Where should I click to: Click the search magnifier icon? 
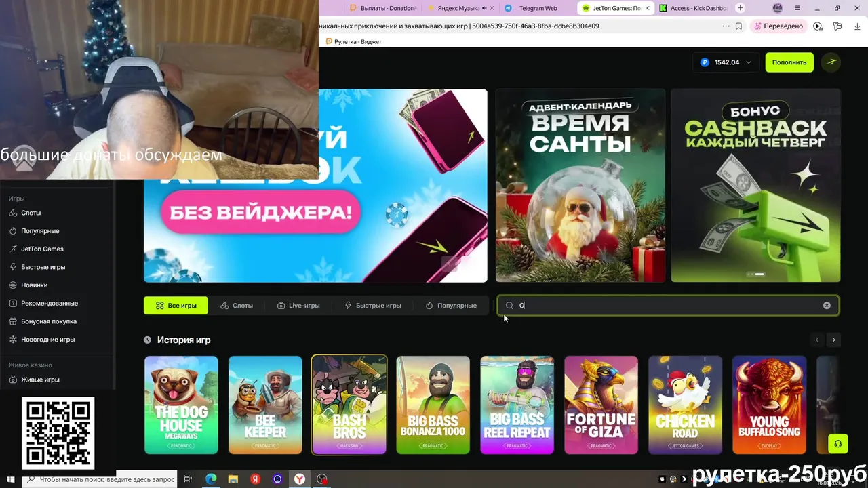(x=509, y=306)
